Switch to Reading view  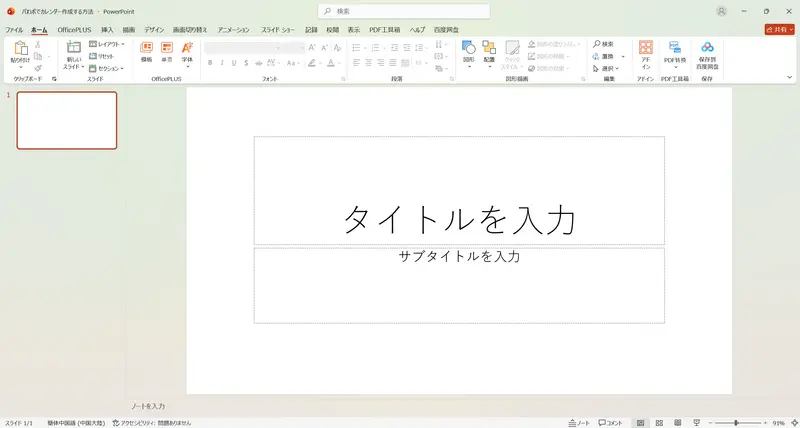pyautogui.click(x=678, y=423)
